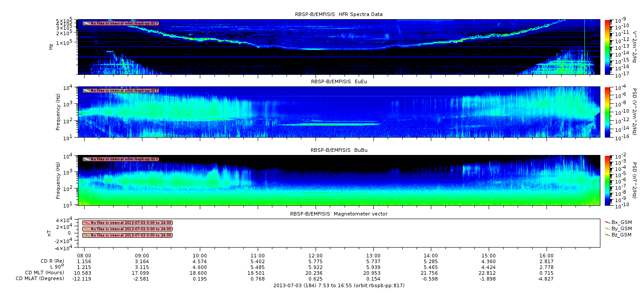Viewport: 644px width, 293px height.
Task: Click the By_GSM legend entry
Action: [621, 228]
